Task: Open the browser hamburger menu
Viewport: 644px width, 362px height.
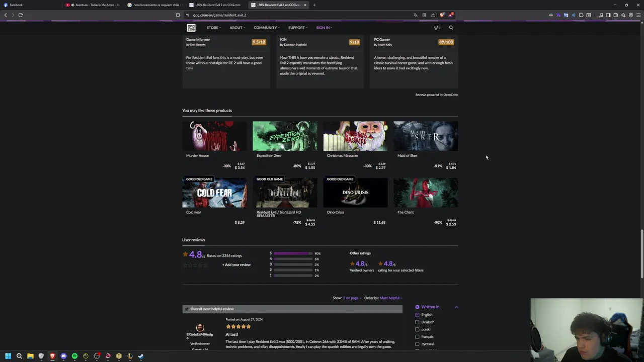Action: (x=638, y=15)
